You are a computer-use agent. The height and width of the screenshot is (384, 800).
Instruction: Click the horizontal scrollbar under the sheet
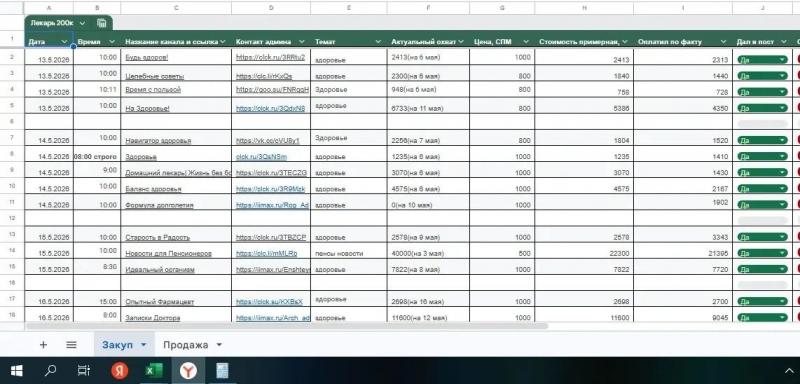click(286, 326)
